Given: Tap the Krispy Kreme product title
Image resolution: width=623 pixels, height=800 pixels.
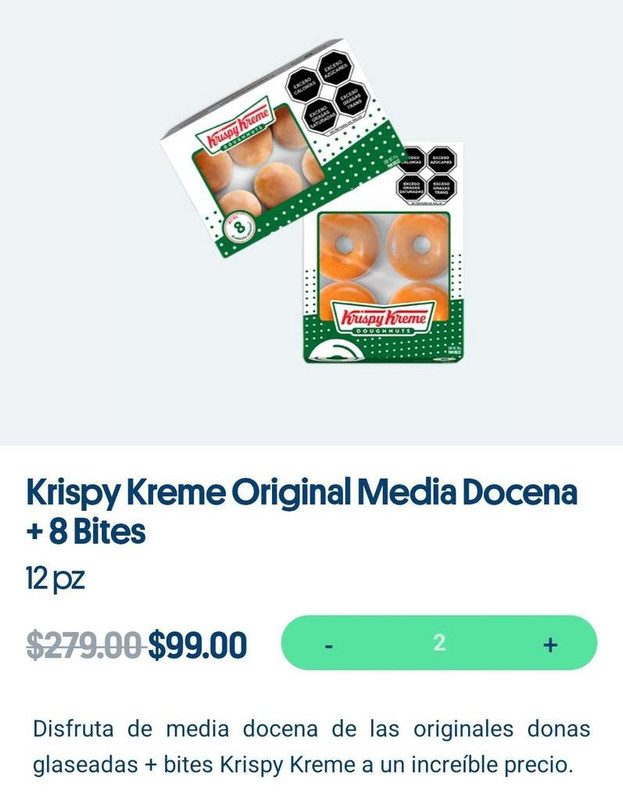Looking at the screenshot, I should pos(302,511).
